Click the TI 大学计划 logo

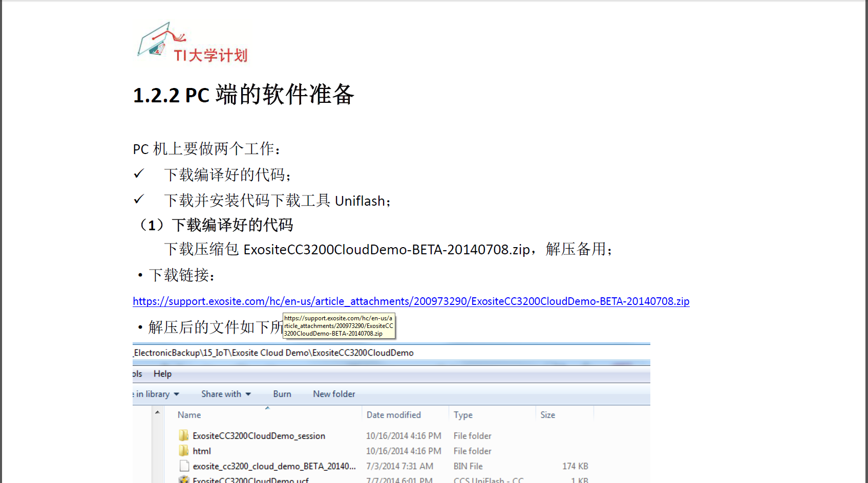point(192,42)
